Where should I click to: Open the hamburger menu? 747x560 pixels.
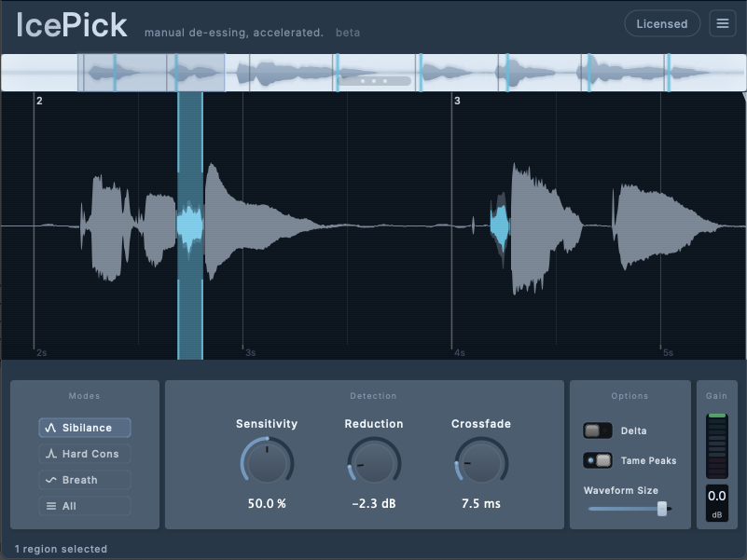click(723, 23)
